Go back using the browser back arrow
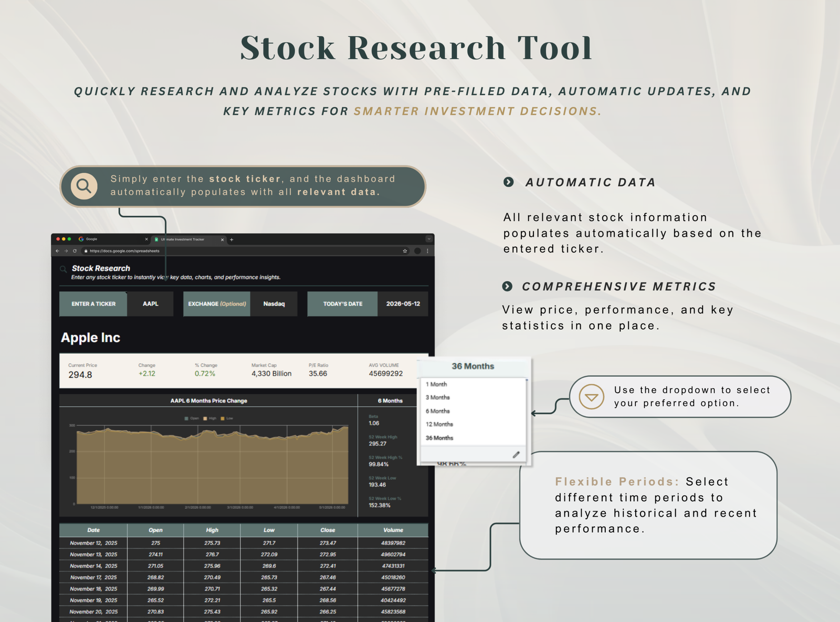 click(57, 251)
